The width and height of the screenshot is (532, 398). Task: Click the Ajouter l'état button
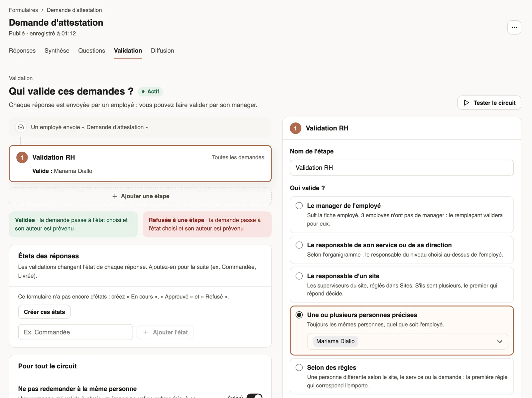pos(165,332)
